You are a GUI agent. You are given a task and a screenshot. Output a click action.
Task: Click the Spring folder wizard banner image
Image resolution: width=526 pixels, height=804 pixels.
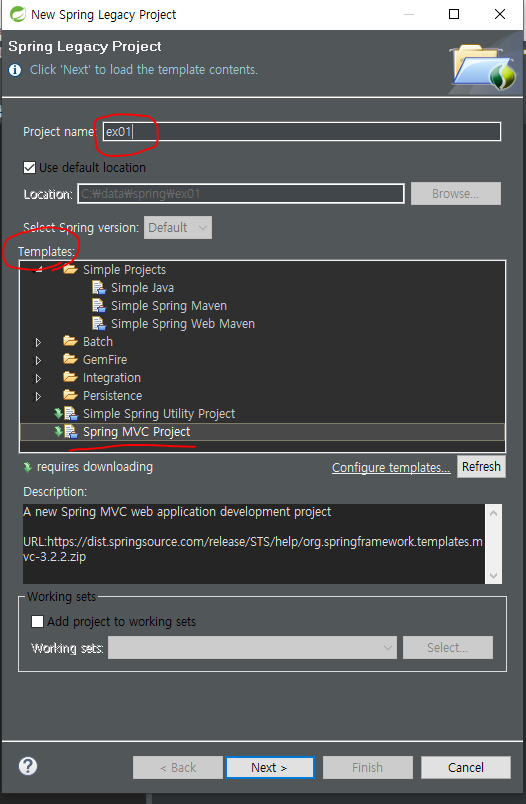point(483,67)
